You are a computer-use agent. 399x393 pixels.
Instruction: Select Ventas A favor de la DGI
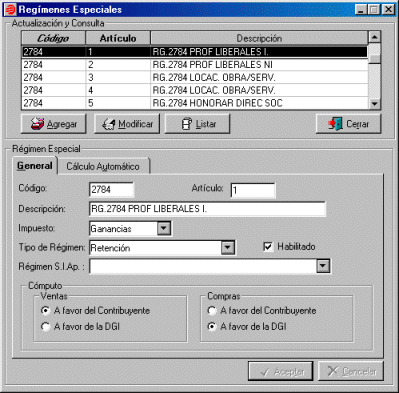click(45, 326)
